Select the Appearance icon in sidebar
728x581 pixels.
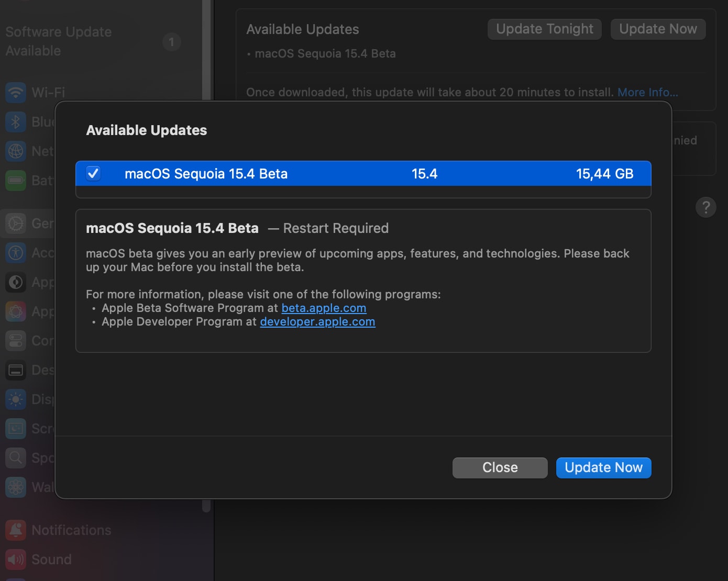pyautogui.click(x=16, y=282)
